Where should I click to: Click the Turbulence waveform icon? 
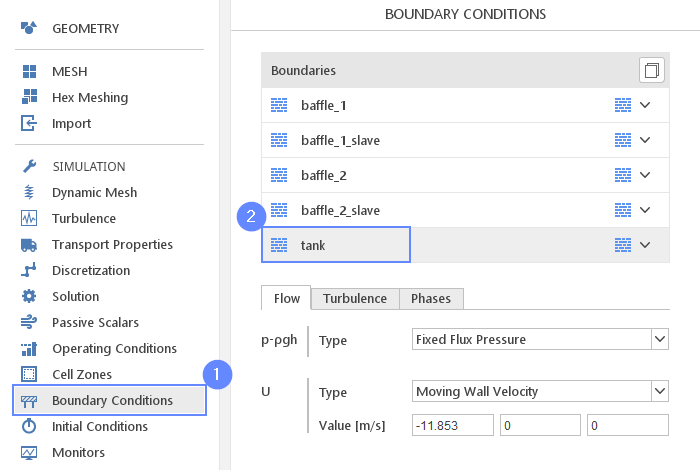coord(29,218)
